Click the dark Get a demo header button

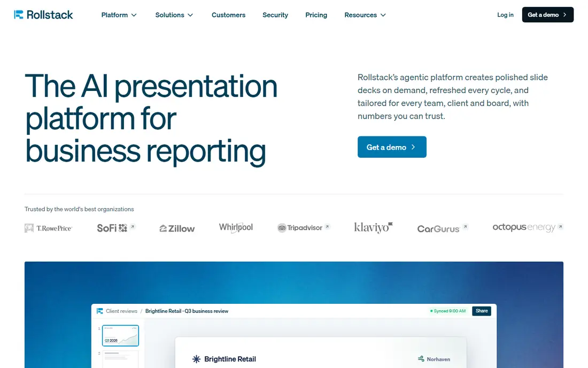click(547, 14)
